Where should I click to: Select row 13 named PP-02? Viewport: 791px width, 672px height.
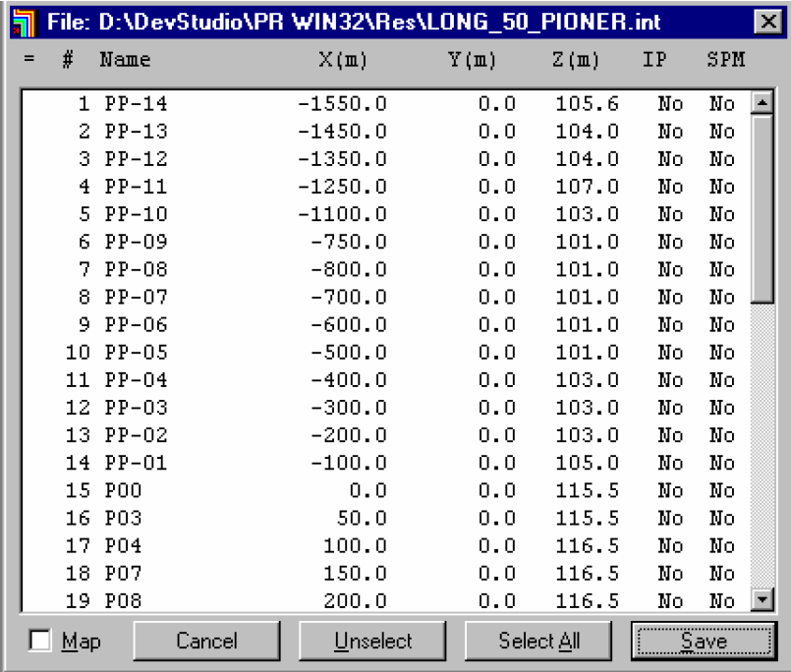pyautogui.click(x=386, y=435)
